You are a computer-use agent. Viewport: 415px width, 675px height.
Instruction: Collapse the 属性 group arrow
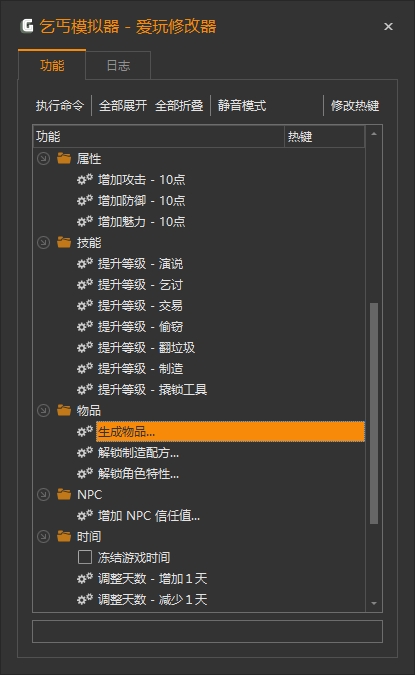[43, 158]
